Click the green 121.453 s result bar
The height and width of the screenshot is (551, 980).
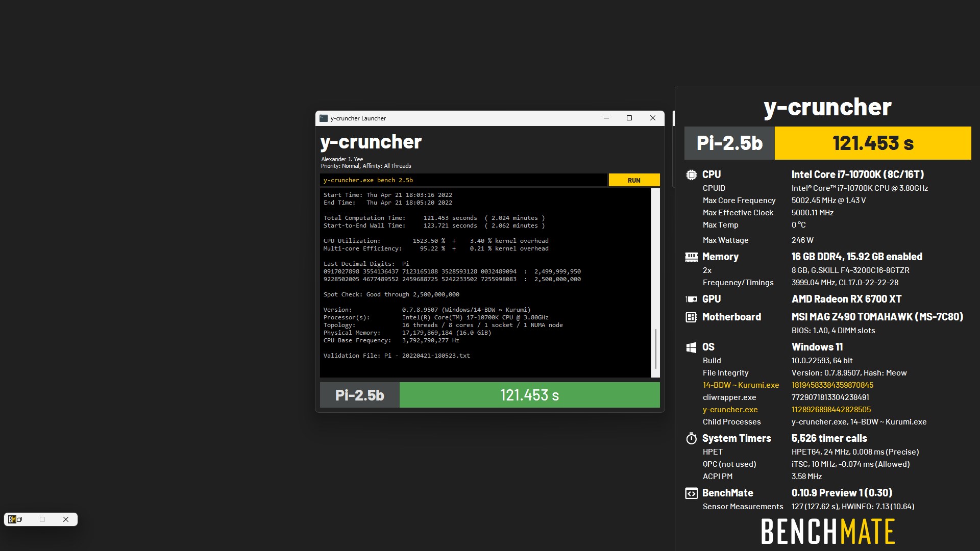(529, 395)
